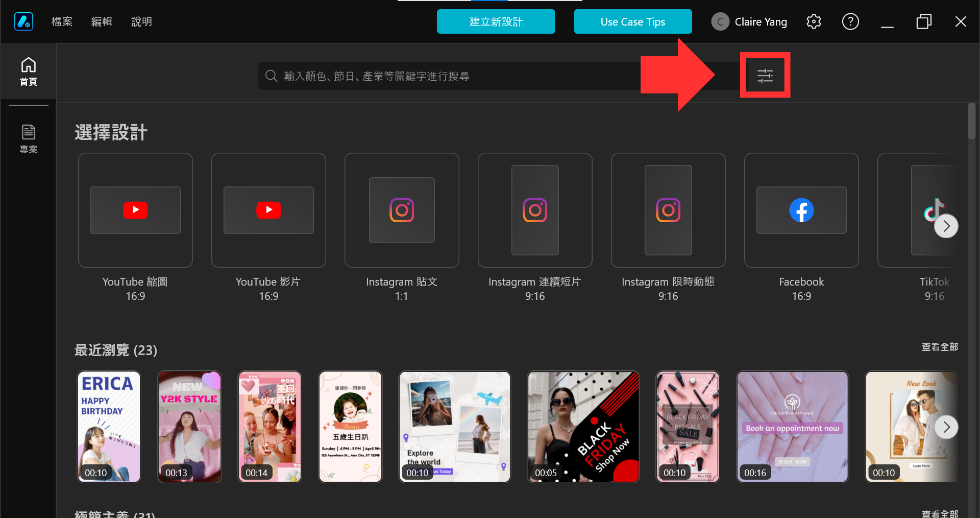Open the 檔案 menu

point(62,21)
